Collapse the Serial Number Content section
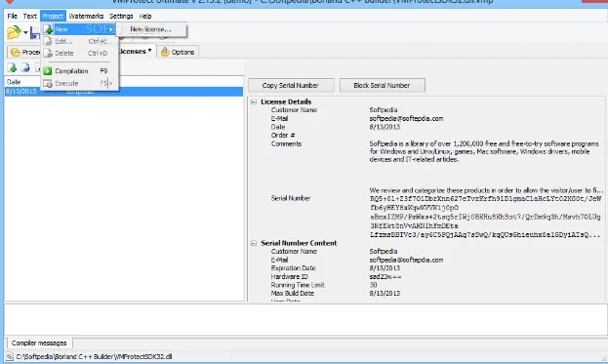 click(x=254, y=243)
